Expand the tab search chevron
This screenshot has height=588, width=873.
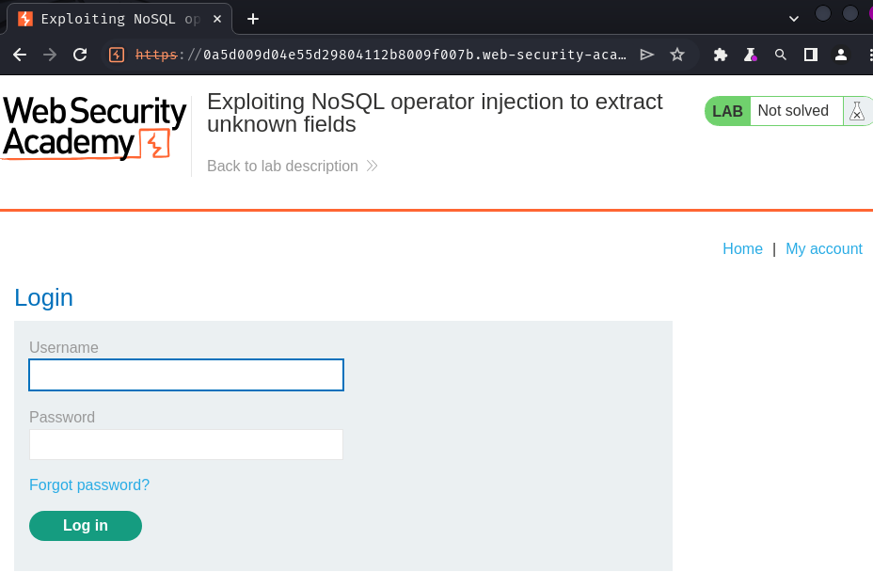(x=794, y=19)
